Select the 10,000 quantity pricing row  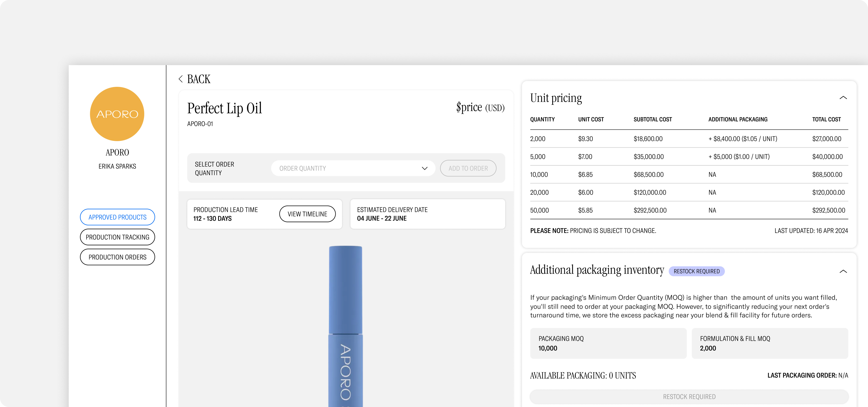tap(689, 175)
